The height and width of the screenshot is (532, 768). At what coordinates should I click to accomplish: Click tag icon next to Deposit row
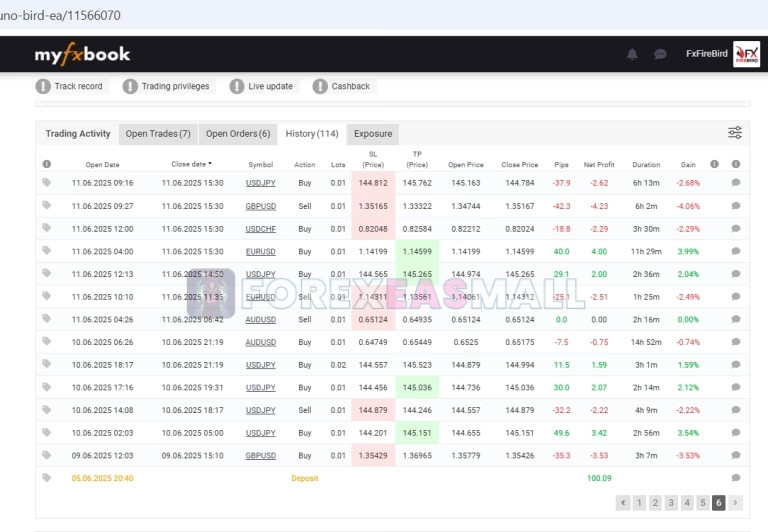(x=46, y=478)
